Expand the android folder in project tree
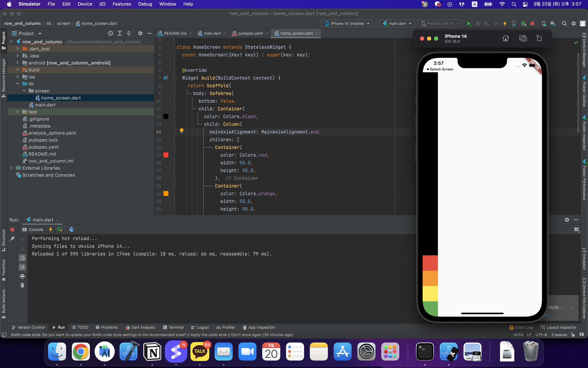Viewport: 588px width, 368px height. [18, 63]
